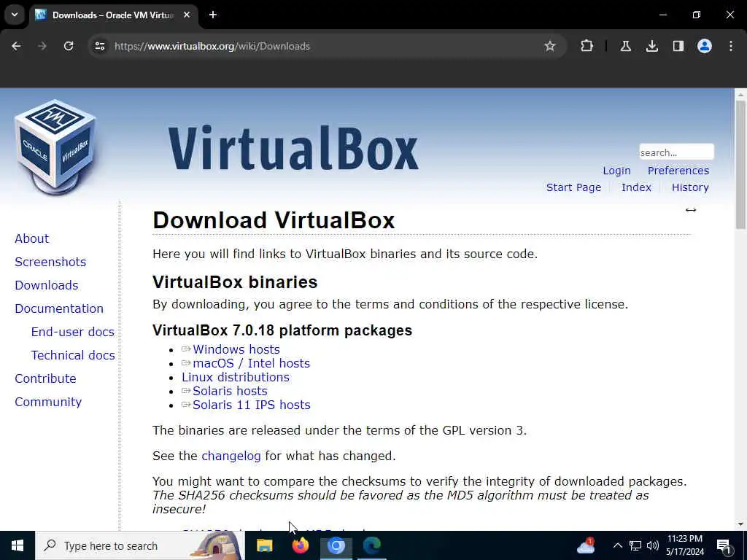Open the user profile avatar icon
The height and width of the screenshot is (560, 747).
coord(705,46)
